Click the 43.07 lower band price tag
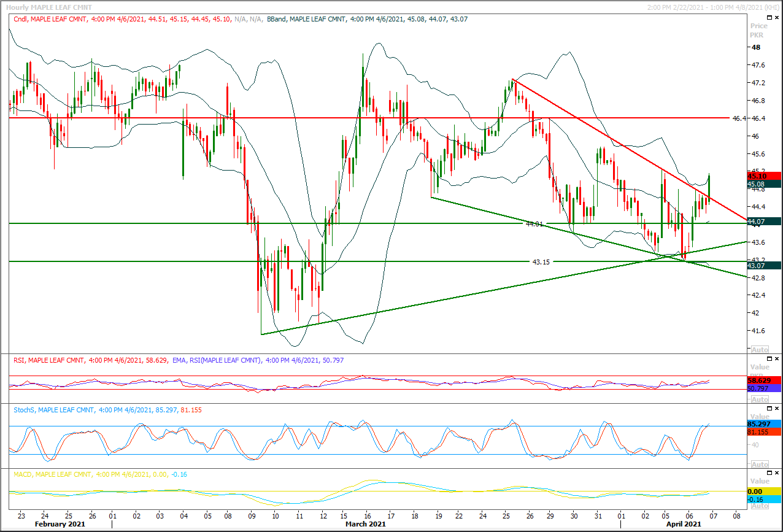This screenshot has height=532, width=783. tap(765, 265)
